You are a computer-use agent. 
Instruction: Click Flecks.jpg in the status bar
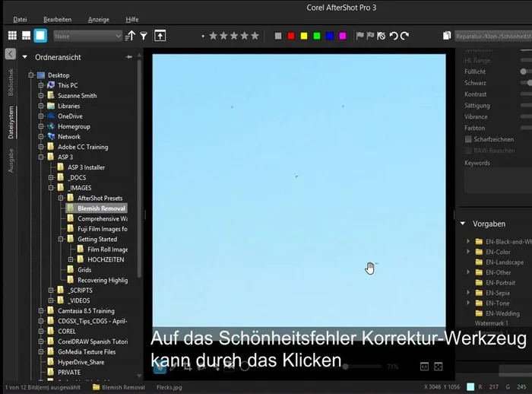pos(169,387)
